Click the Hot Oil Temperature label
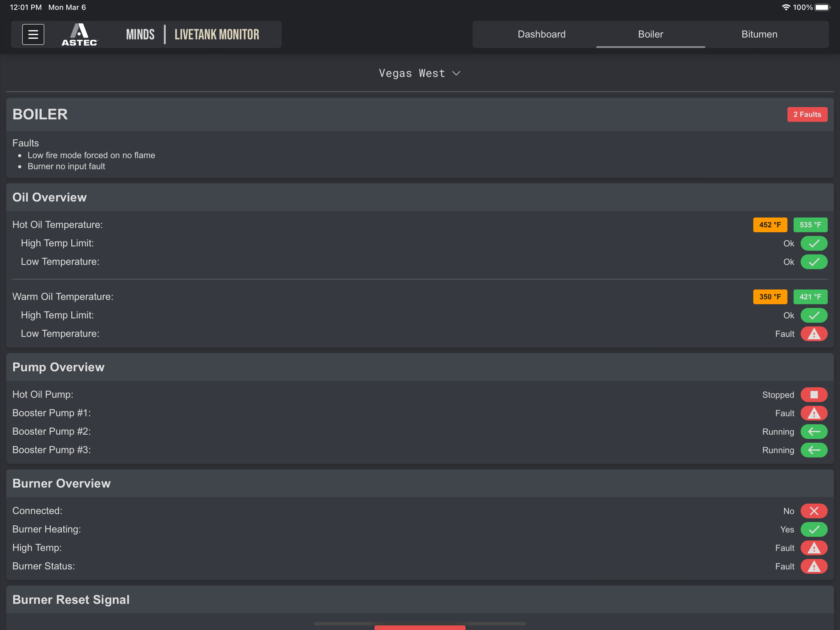The image size is (840, 630). coord(58,225)
